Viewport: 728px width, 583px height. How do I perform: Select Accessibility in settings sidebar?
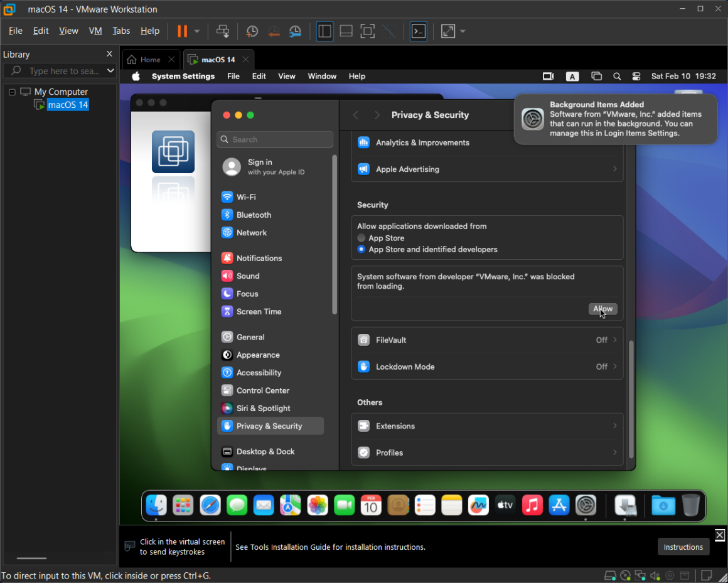(x=270, y=373)
